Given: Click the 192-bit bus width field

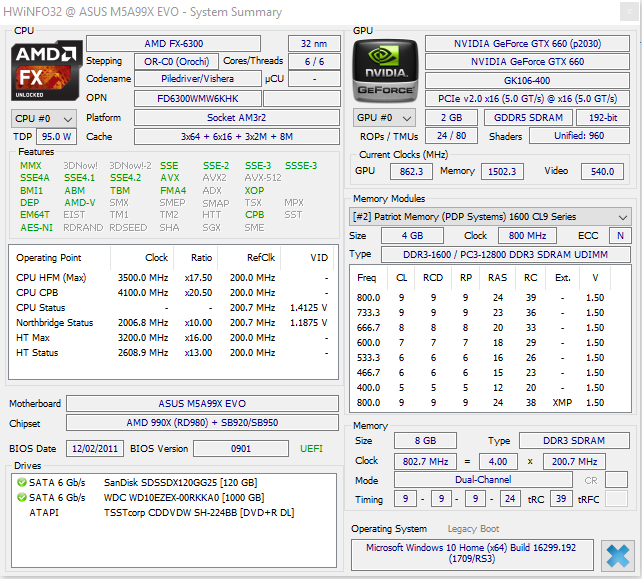Looking at the screenshot, I should pyautogui.click(x=603, y=118).
